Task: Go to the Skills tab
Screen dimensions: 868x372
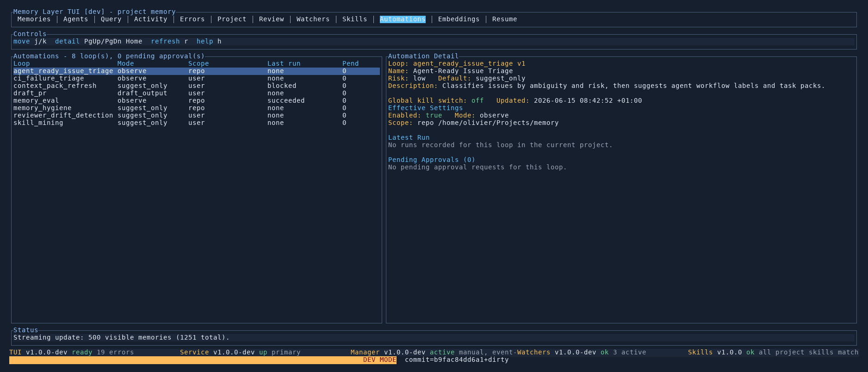Action: click(354, 19)
